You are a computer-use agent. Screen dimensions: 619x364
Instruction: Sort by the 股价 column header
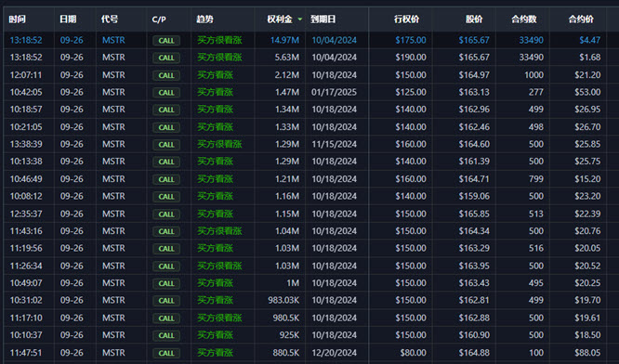pos(474,19)
